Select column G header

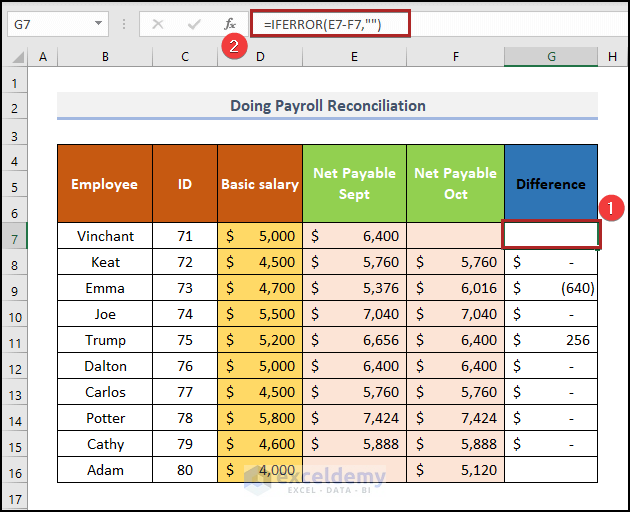pyautogui.click(x=551, y=58)
